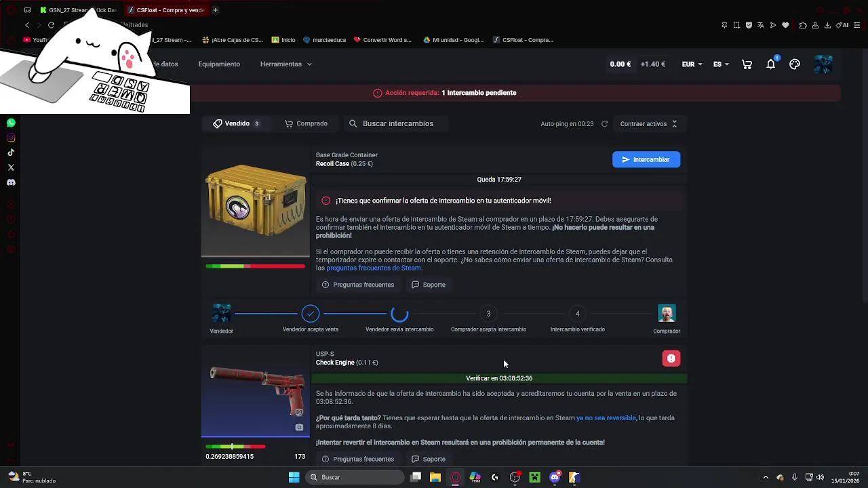The height and width of the screenshot is (488, 868).
Task: Click the Opera GX taskbar icon
Action: pyautogui.click(x=455, y=477)
